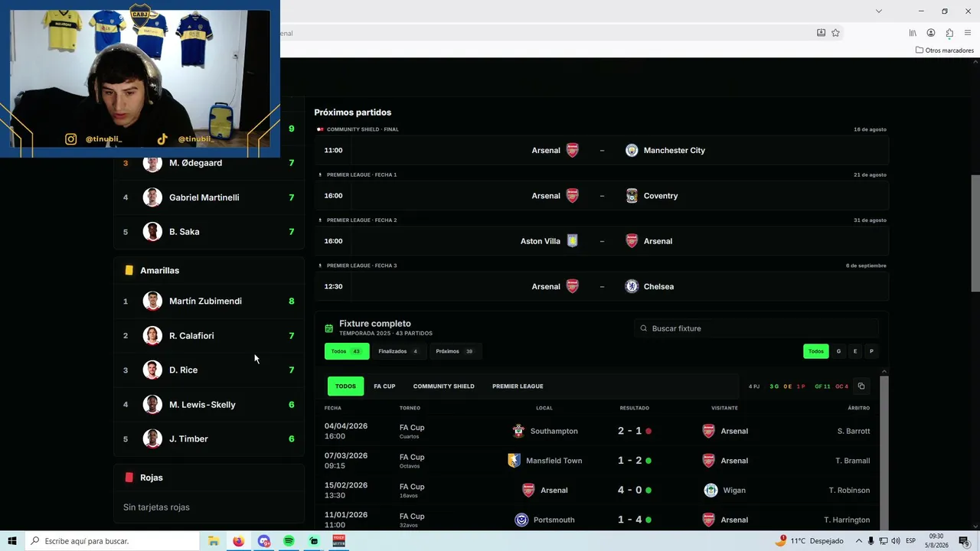The image size is (980, 551).
Task: Click M. Ødegaard's player photo
Action: pos(152,163)
